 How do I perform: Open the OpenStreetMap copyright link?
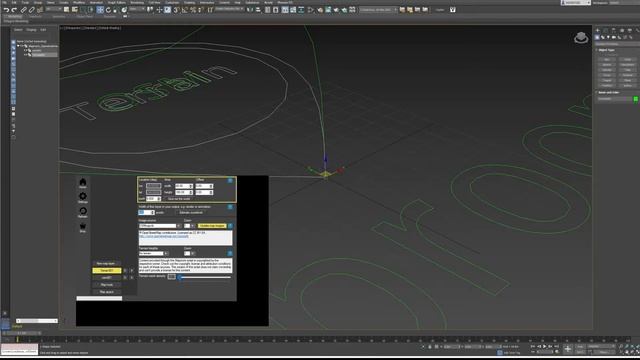[x=164, y=236]
